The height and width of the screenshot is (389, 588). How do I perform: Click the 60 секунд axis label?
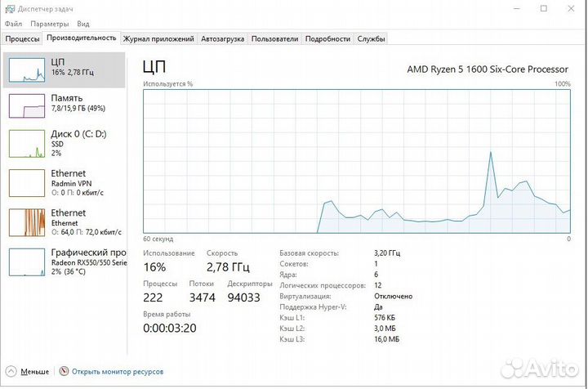point(158,239)
